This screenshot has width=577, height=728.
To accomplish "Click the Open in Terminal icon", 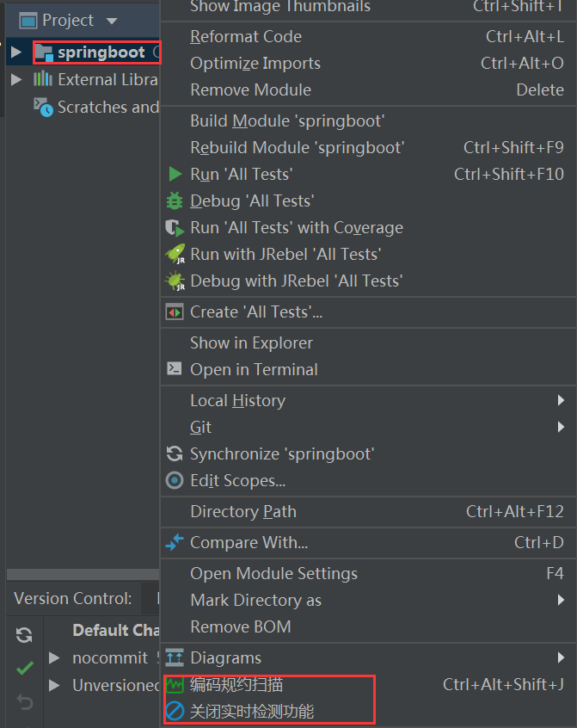I will [175, 368].
